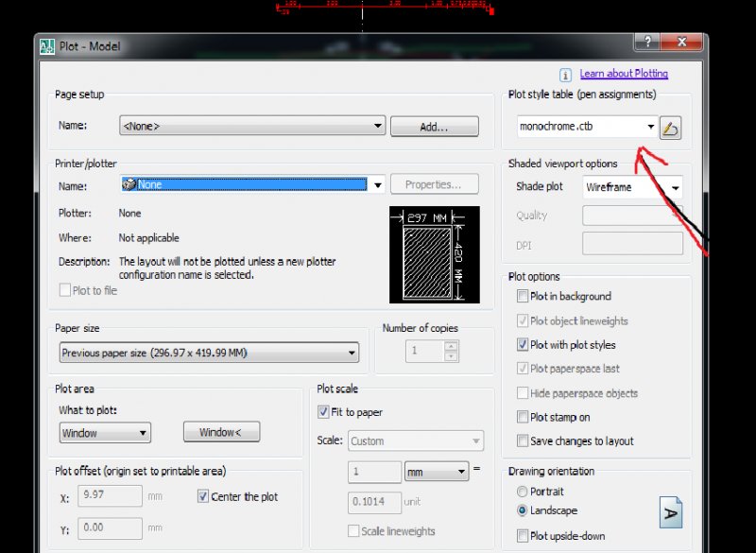Click the 'Not applicable' Where text
Image resolution: width=756 pixels, height=553 pixels.
click(149, 238)
